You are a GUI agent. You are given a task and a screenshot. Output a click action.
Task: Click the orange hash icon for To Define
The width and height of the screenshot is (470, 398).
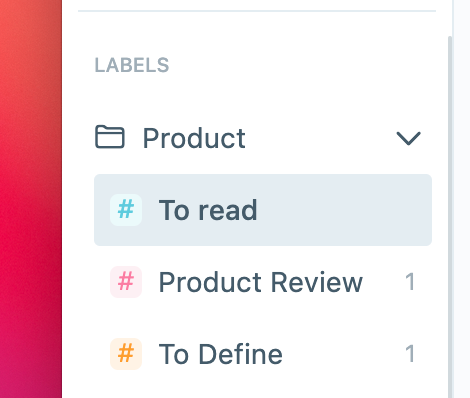pos(126,354)
